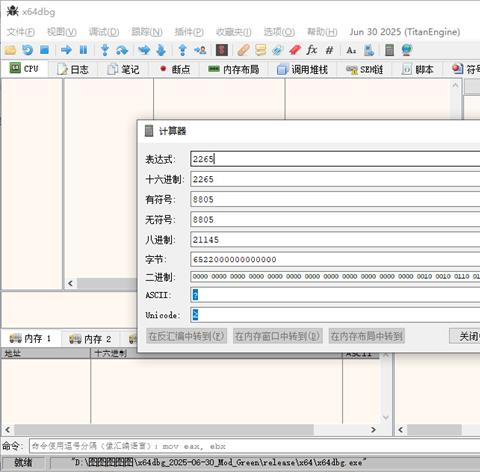Switch to the 脚本 tab
480x472 pixels.
[418, 69]
